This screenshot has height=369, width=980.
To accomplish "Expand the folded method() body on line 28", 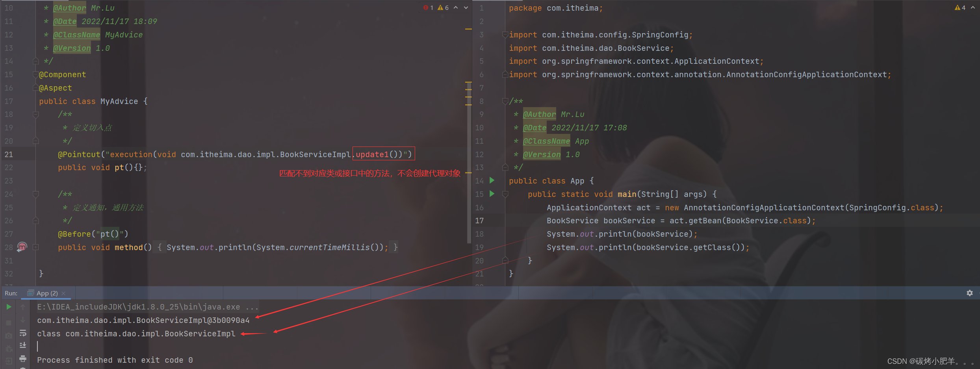I will [x=36, y=247].
